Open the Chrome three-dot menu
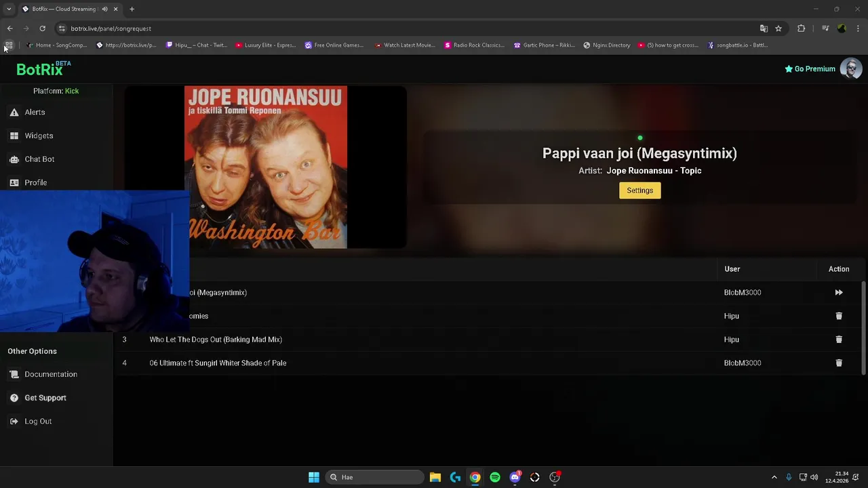 (859, 28)
